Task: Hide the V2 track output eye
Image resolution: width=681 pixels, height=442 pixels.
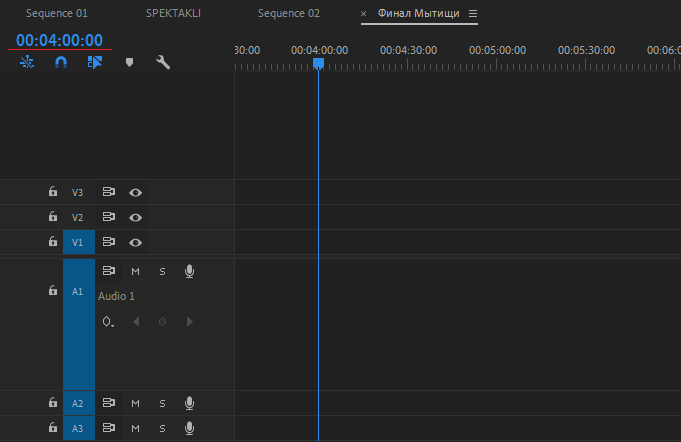Action: tap(135, 217)
